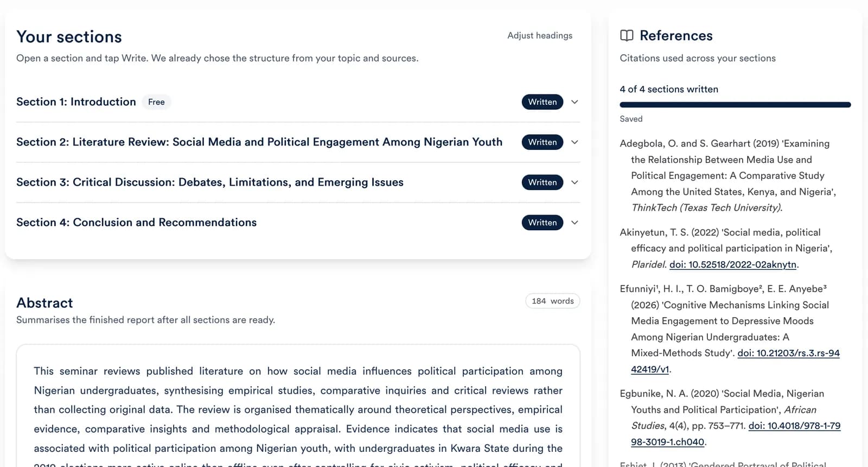868x467 pixels.
Task: Click the Your sections heading
Action: [x=69, y=37]
